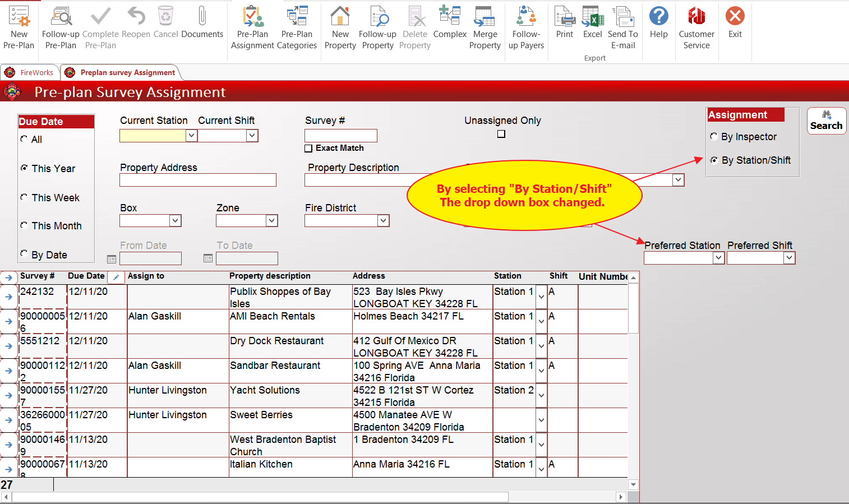This screenshot has height=504, width=849.
Task: Open the Send To E-mail tool
Action: pyautogui.click(x=622, y=26)
